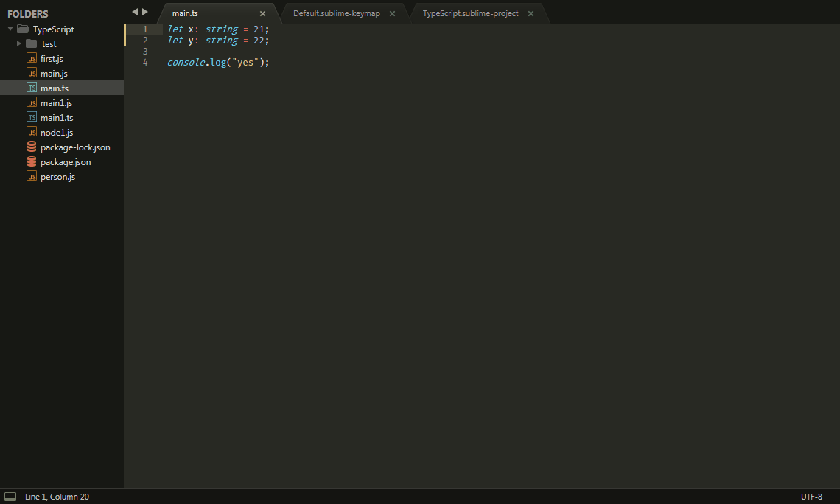Open main.js from the sidebar
The height and width of the screenshot is (504, 840).
[54, 74]
